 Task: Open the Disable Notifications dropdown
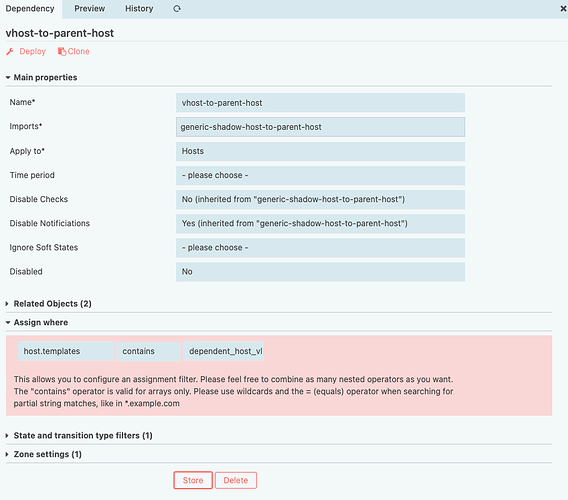point(321,224)
